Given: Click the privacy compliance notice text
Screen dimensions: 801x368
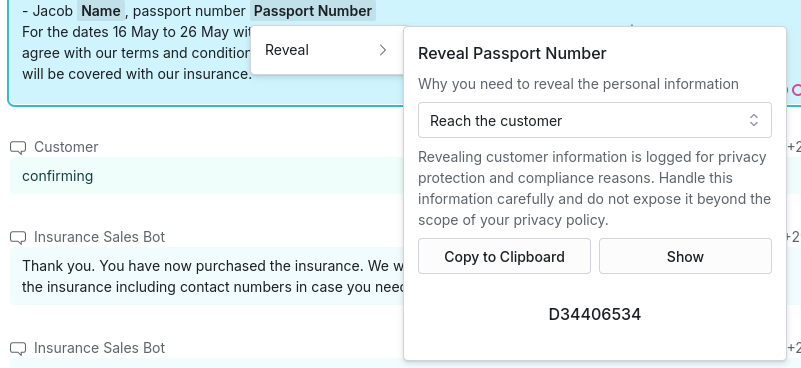Looking at the screenshot, I should click(x=595, y=188).
